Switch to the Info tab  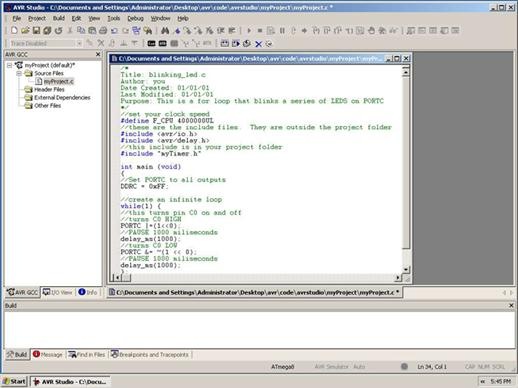(88, 292)
